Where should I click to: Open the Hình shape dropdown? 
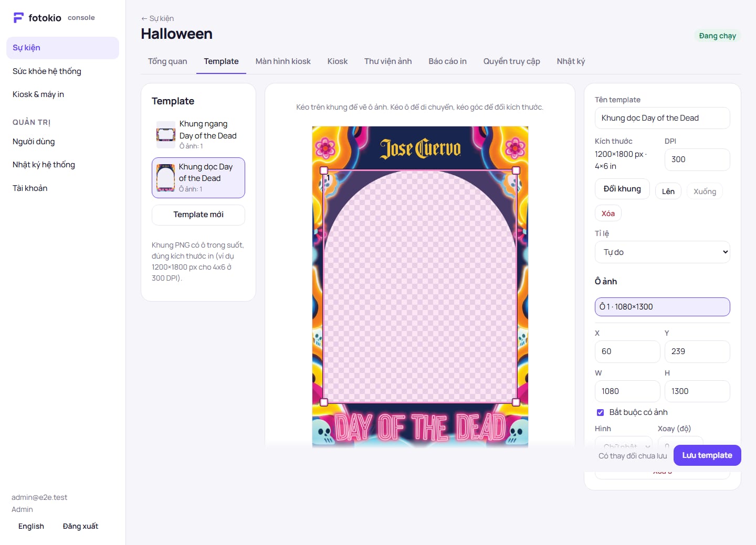coord(624,443)
